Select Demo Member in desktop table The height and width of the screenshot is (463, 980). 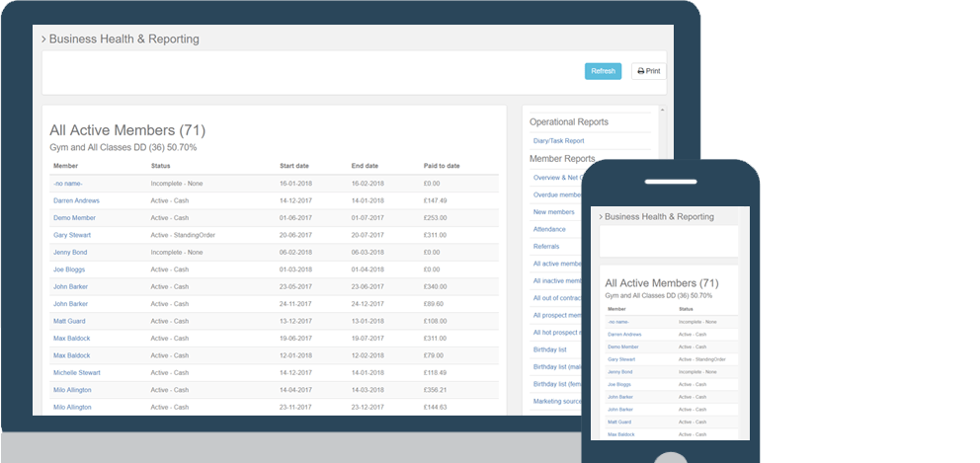[74, 218]
